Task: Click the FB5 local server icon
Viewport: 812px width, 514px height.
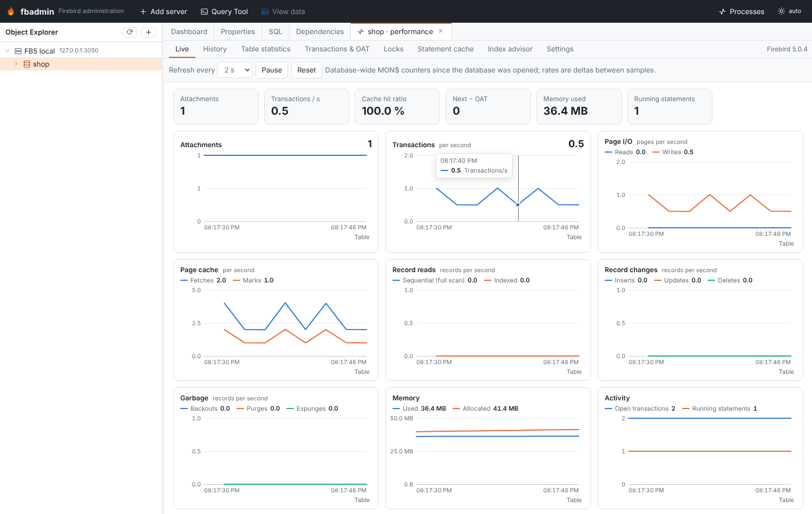Action: point(18,51)
